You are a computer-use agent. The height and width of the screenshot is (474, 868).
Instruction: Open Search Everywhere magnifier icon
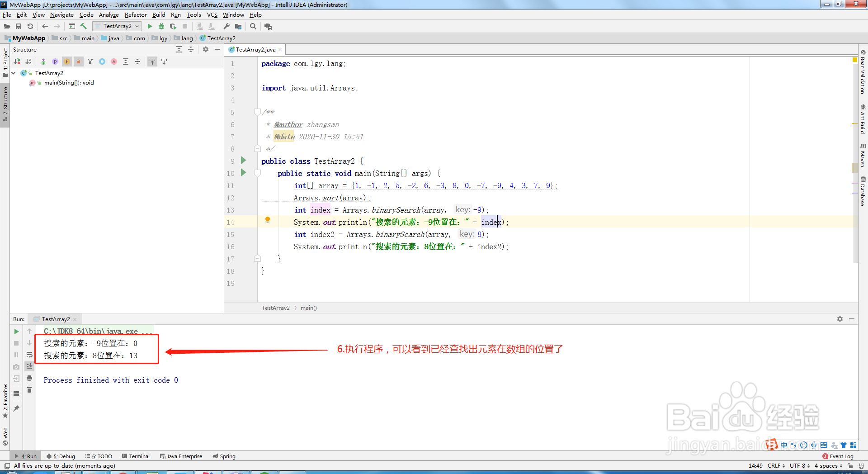point(253,26)
